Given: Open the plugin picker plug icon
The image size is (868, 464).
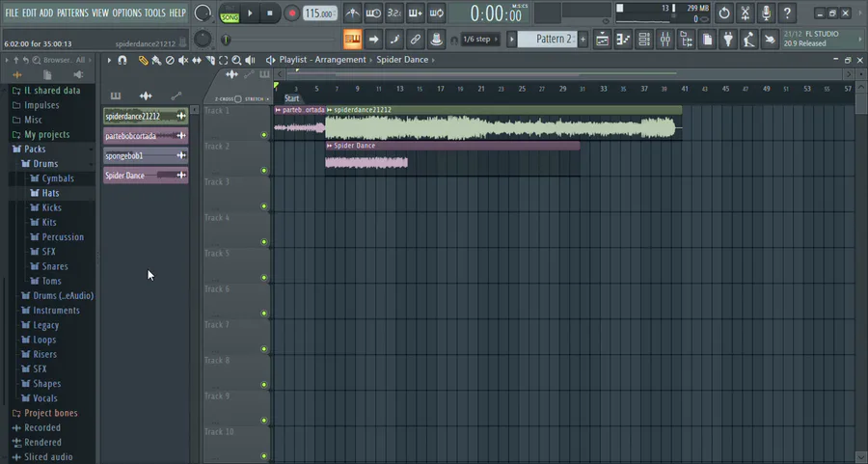Looking at the screenshot, I should click(x=728, y=40).
